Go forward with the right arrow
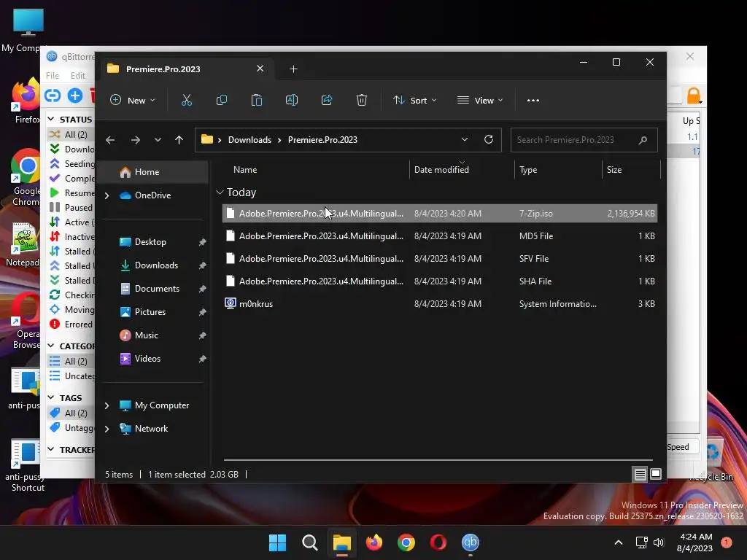This screenshot has width=747, height=560. tap(136, 140)
